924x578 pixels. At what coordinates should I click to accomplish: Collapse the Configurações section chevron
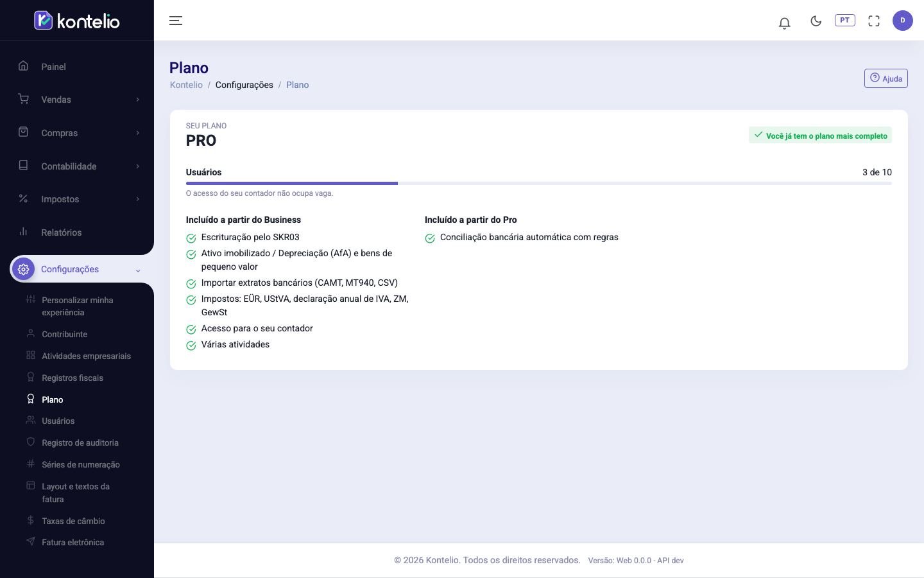[x=137, y=270]
